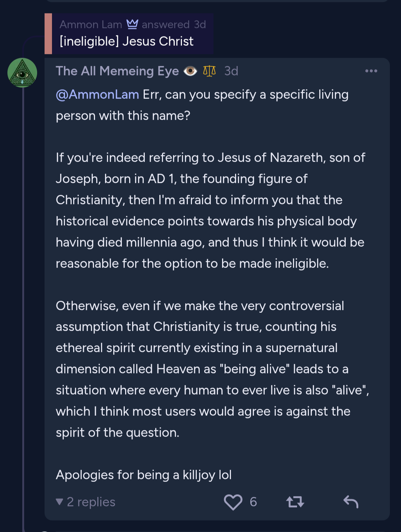Open the green pyramid eye avatar
This screenshot has height=532, width=401.
pos(22,73)
